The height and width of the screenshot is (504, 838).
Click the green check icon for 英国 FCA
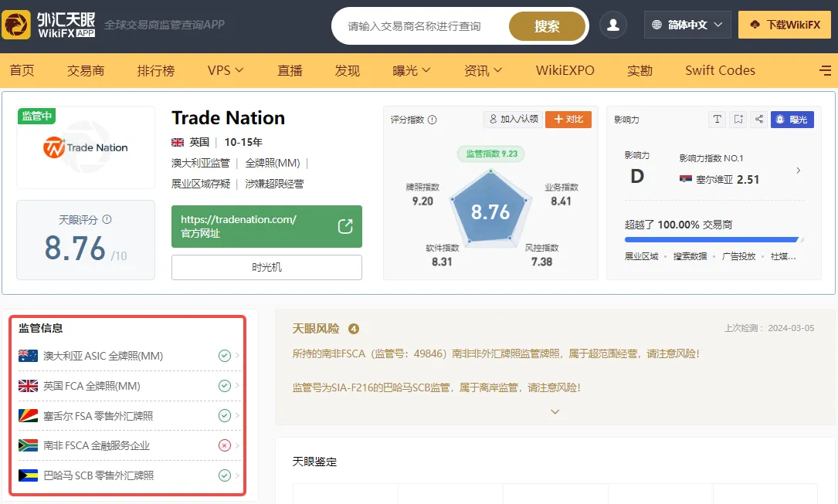coord(225,385)
